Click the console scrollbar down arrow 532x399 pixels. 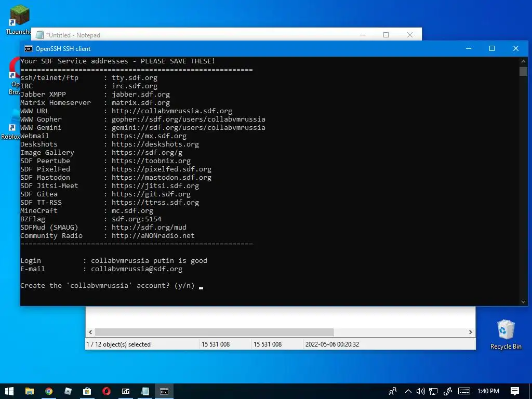pyautogui.click(x=523, y=301)
